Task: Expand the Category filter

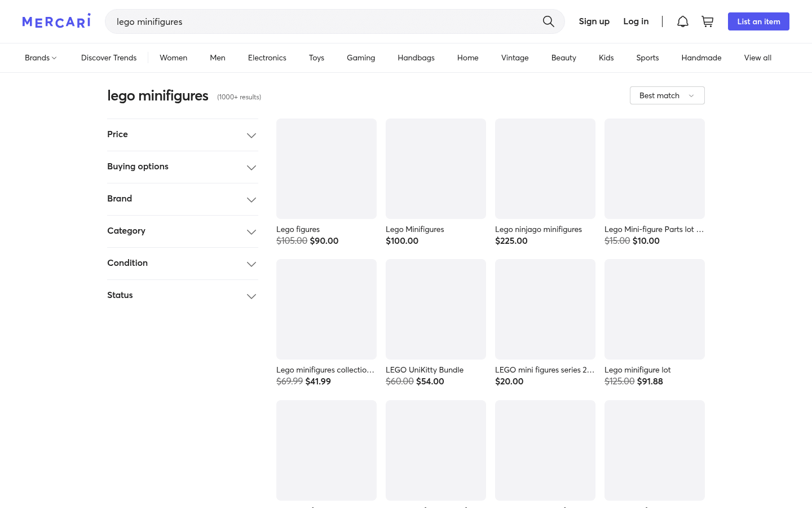Action: (183, 231)
